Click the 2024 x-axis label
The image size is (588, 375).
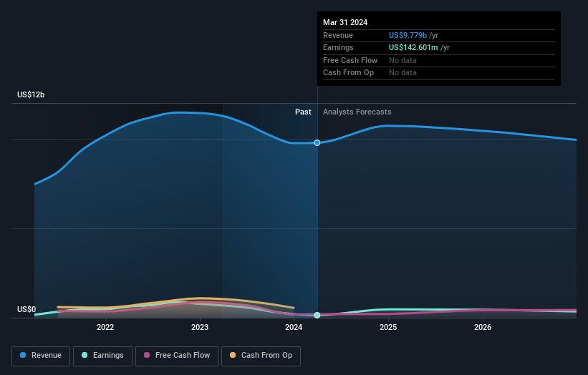point(294,327)
